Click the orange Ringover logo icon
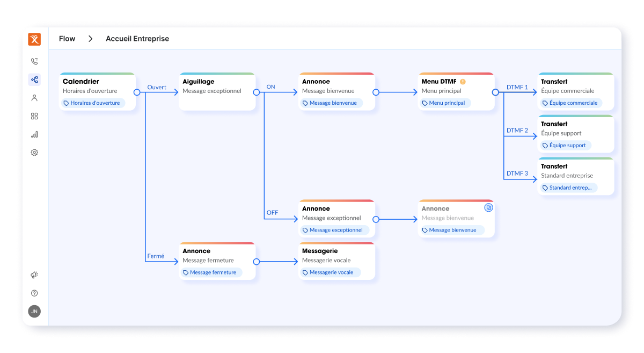The height and width of the screenshot is (353, 644). pyautogui.click(x=34, y=39)
